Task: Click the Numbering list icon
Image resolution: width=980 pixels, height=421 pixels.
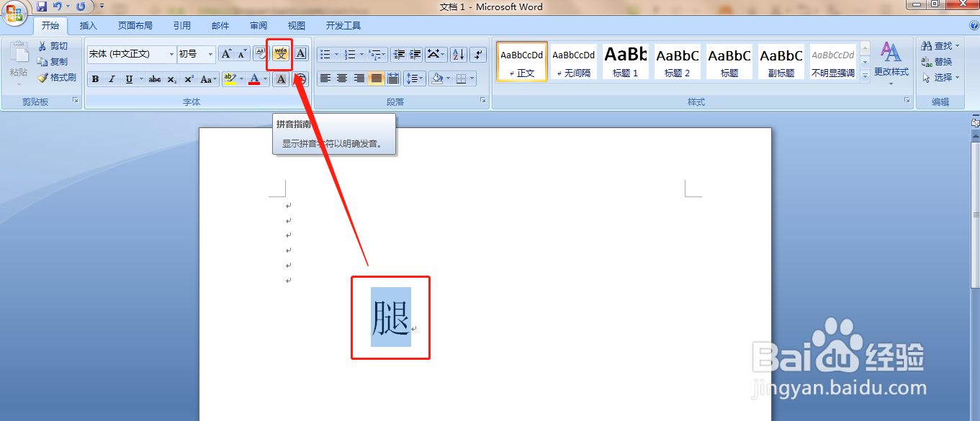Action: click(x=351, y=54)
